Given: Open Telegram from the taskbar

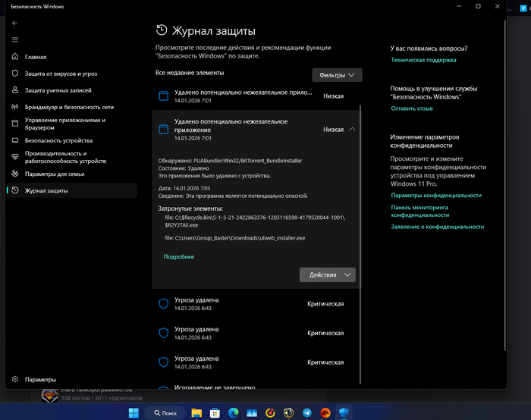Looking at the screenshot, I should tap(306, 412).
